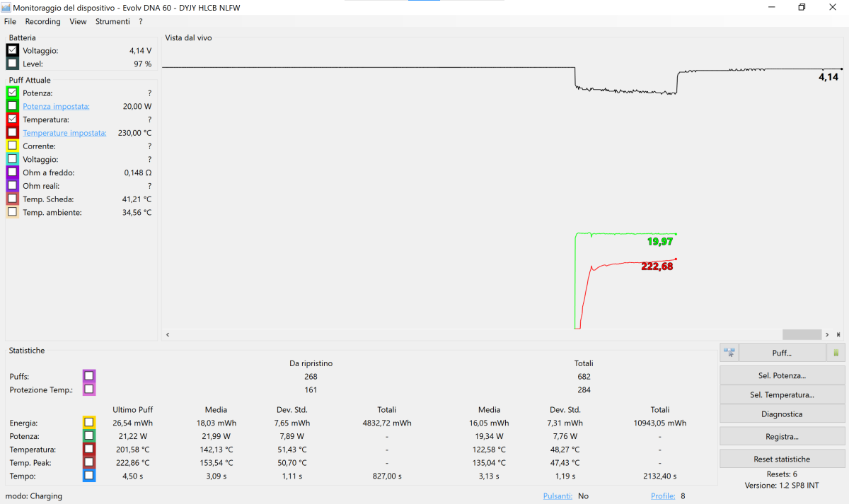Click the Registra... button

pyautogui.click(x=782, y=436)
